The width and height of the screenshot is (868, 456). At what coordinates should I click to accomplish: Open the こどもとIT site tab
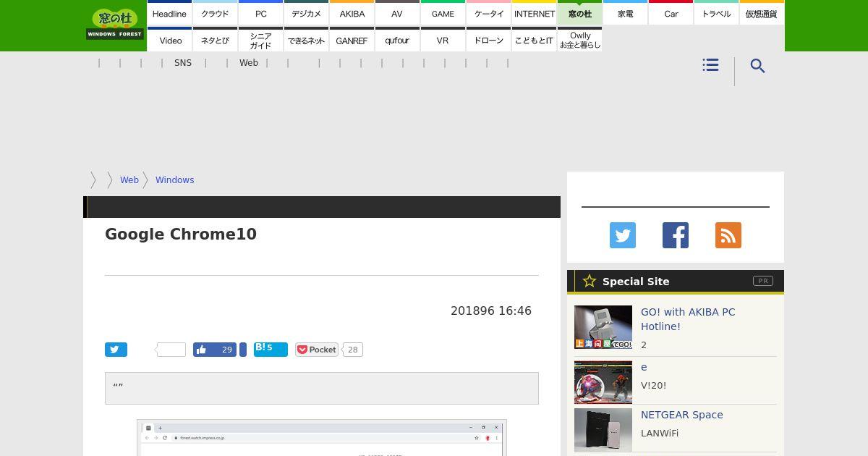[x=535, y=40]
